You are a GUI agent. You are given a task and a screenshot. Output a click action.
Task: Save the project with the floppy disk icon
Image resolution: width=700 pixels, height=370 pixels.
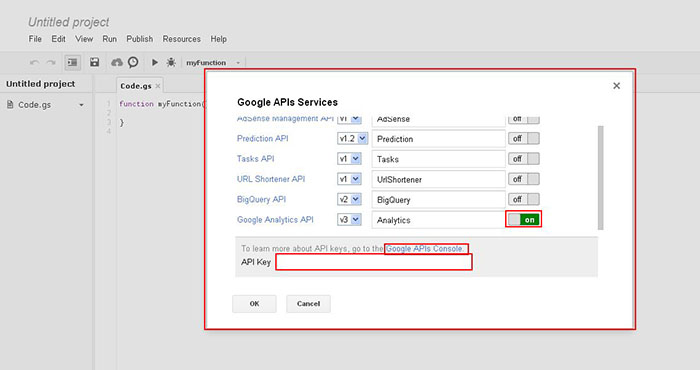coord(94,62)
